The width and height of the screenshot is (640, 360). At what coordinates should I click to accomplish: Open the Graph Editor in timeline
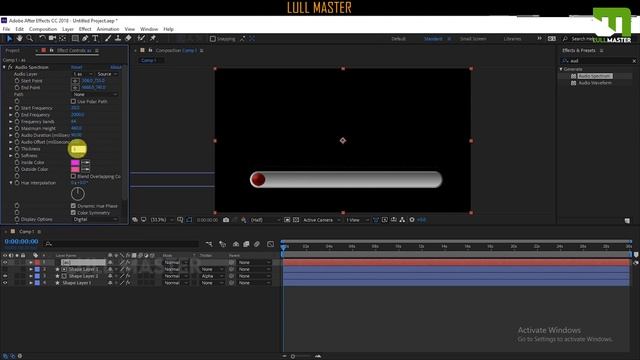(270, 244)
